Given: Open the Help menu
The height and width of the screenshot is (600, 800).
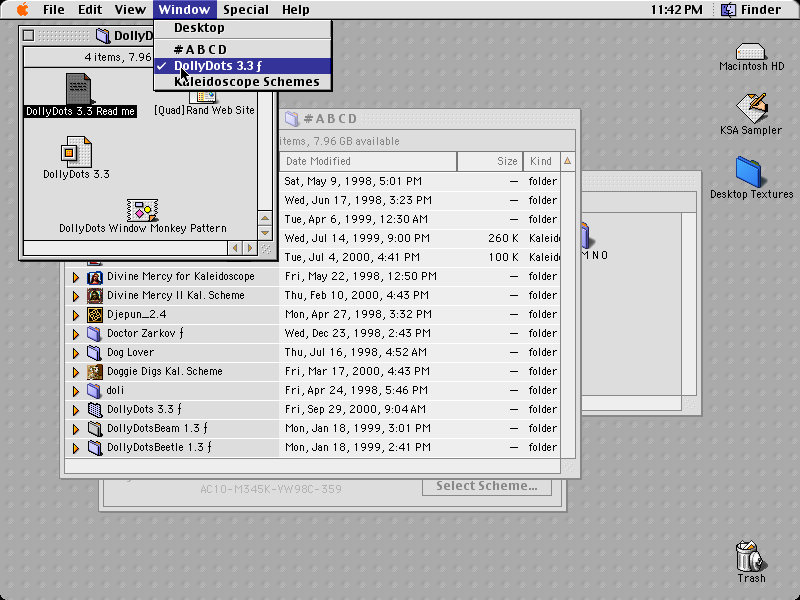Looking at the screenshot, I should click(296, 10).
